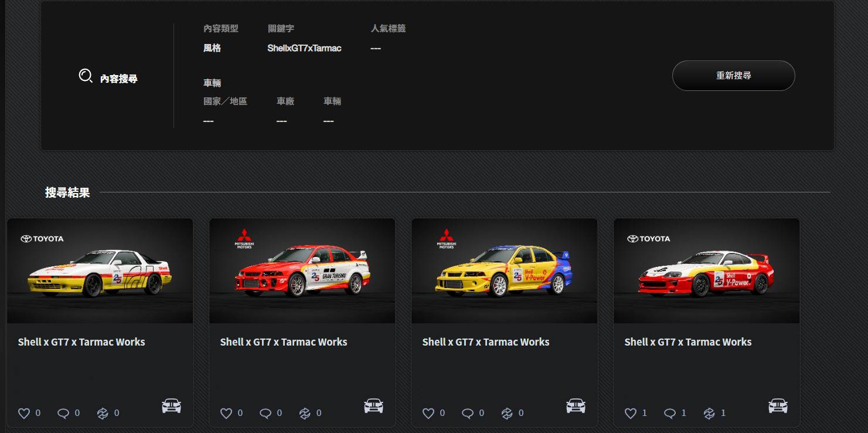Click the 搜尋結果 heading
The width and height of the screenshot is (868, 433).
(x=67, y=192)
